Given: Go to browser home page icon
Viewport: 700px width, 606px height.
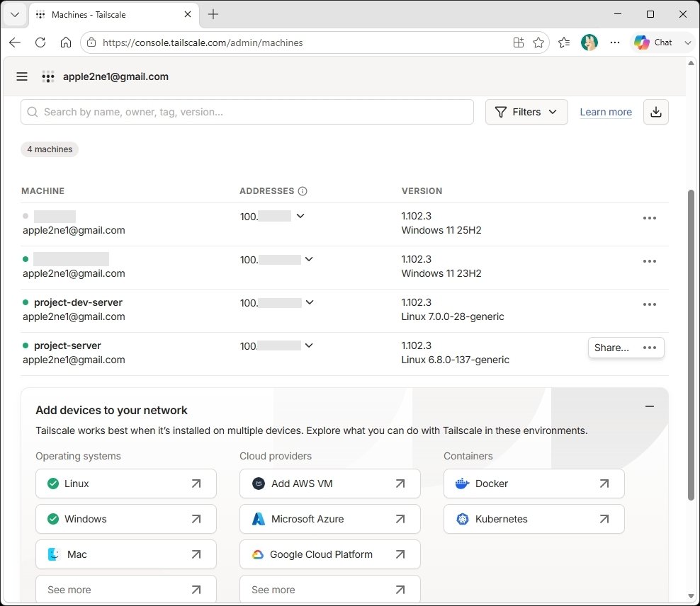Looking at the screenshot, I should [x=66, y=42].
